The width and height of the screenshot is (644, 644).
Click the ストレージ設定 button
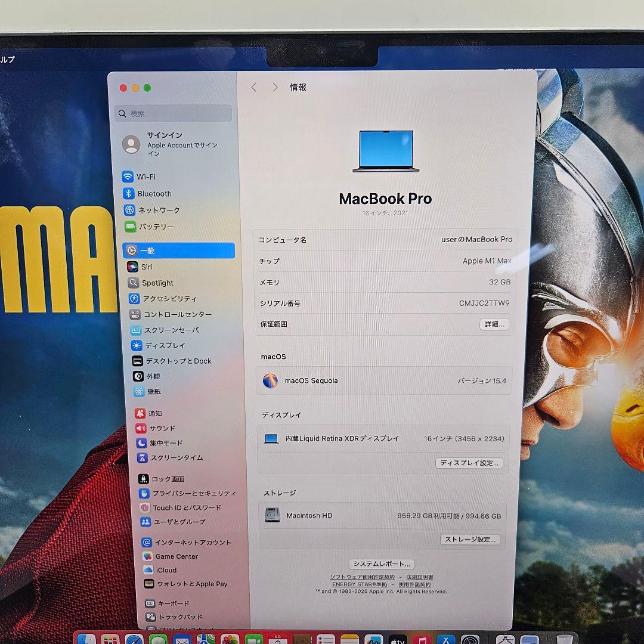pos(470,540)
